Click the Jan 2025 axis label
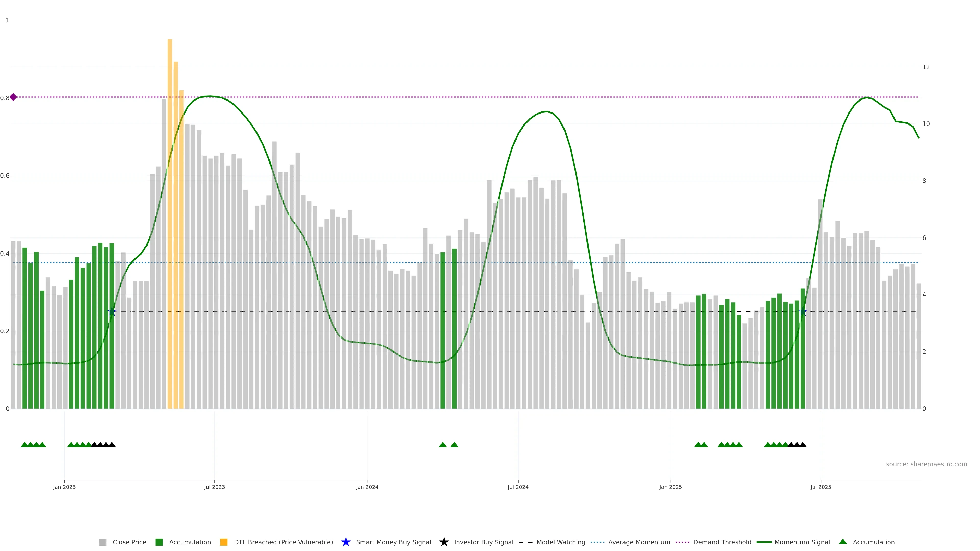 point(670,487)
